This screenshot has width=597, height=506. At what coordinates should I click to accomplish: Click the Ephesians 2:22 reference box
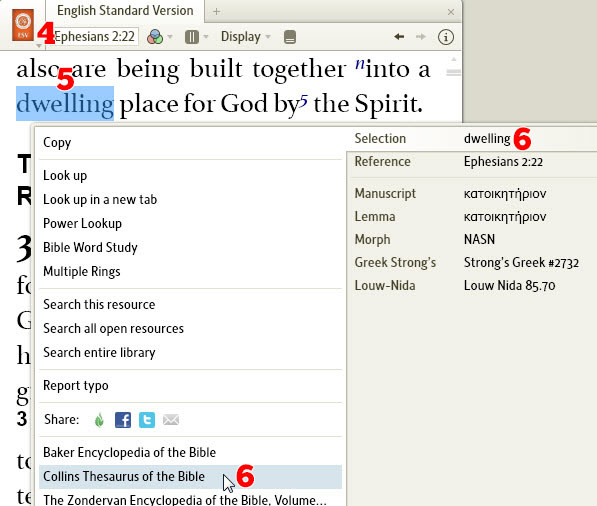tap(95, 37)
